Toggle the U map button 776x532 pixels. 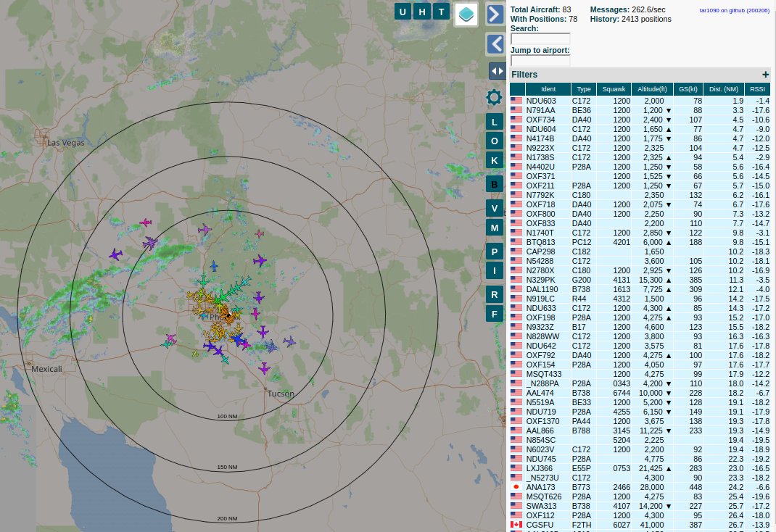(403, 12)
